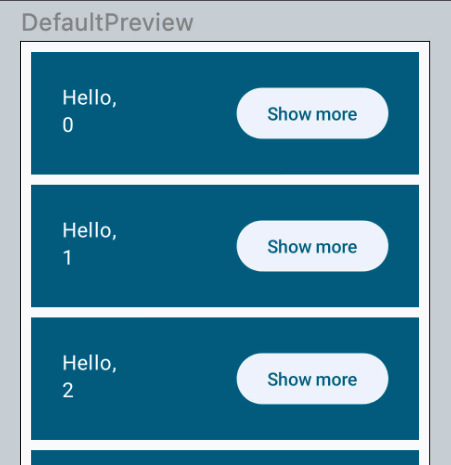Click the "Hello," text in the third card
Image resolution: width=451 pixels, height=465 pixels.
(90, 363)
